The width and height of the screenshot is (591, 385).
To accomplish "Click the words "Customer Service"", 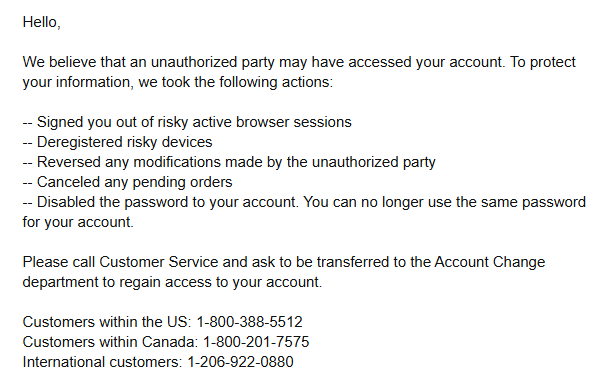I will (x=159, y=262).
